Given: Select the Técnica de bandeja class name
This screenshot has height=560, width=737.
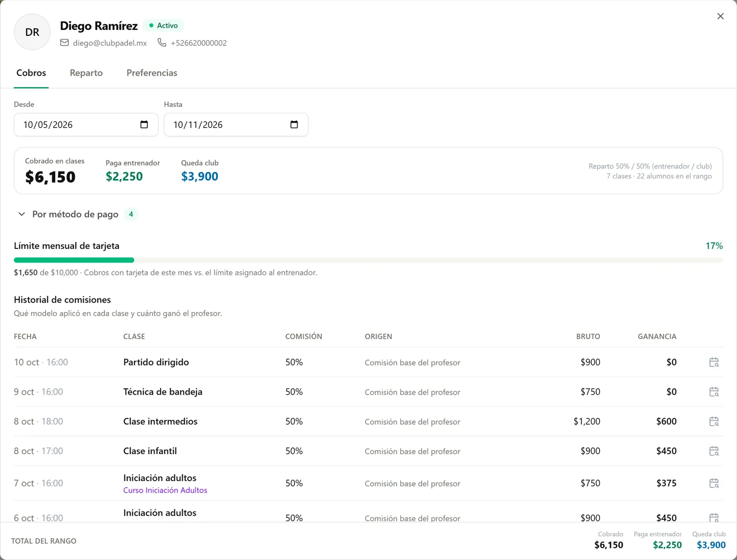Looking at the screenshot, I should coord(163,392).
